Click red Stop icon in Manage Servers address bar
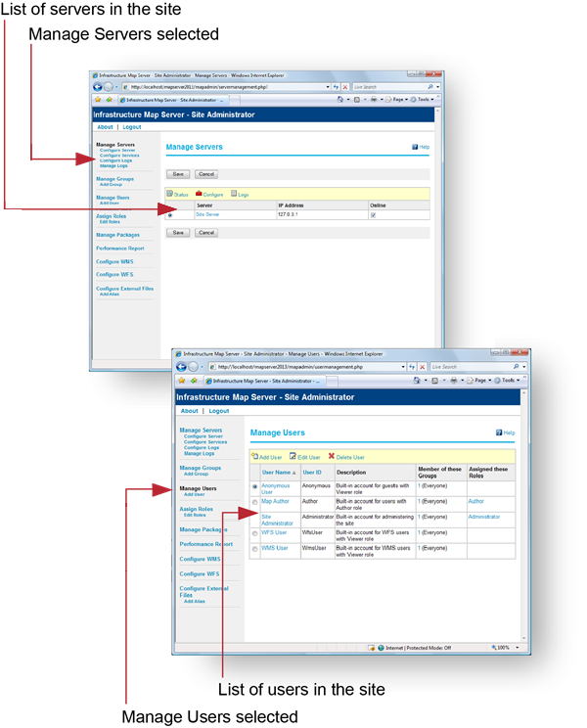 click(345, 87)
